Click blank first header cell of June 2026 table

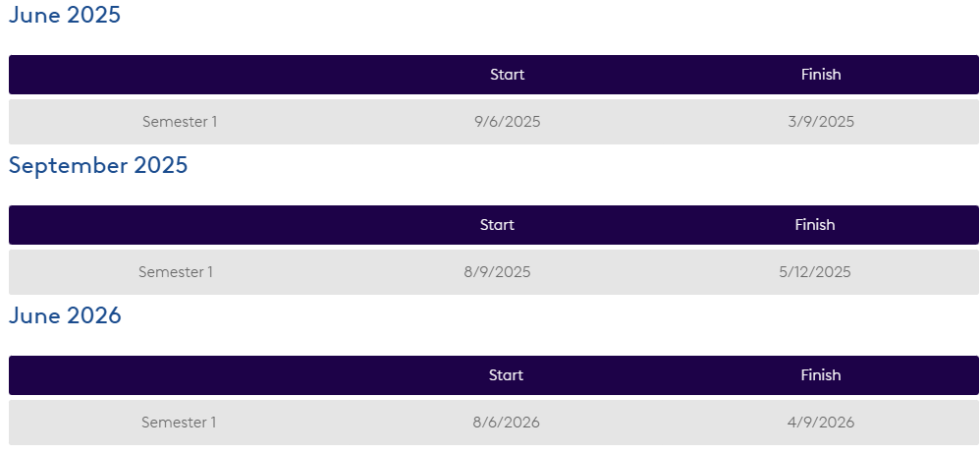pos(179,375)
